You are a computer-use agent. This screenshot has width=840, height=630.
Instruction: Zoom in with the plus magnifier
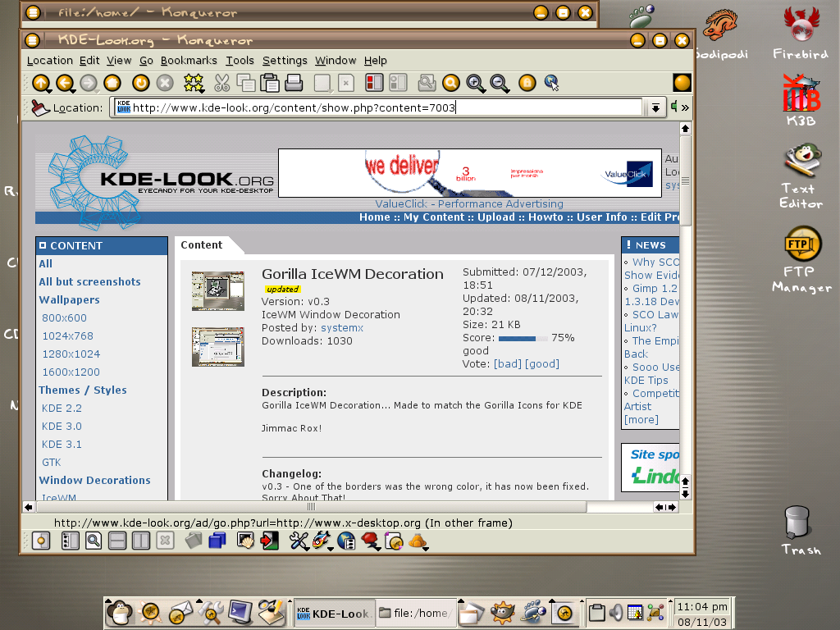click(x=476, y=83)
